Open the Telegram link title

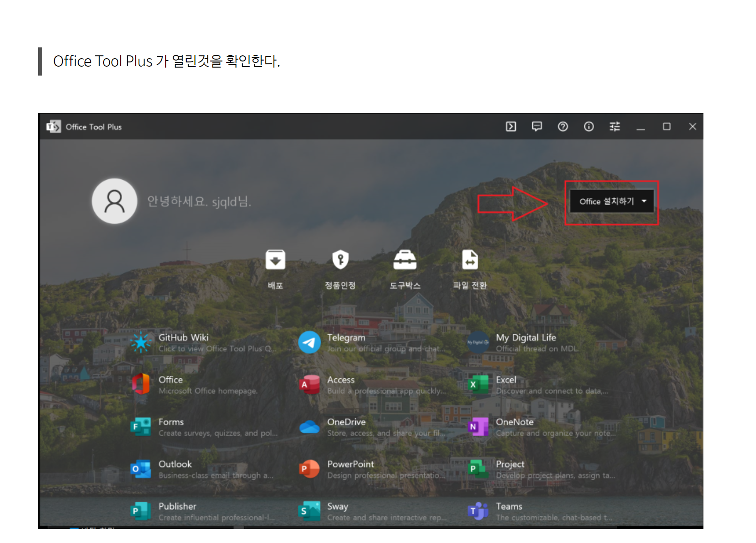pos(346,337)
